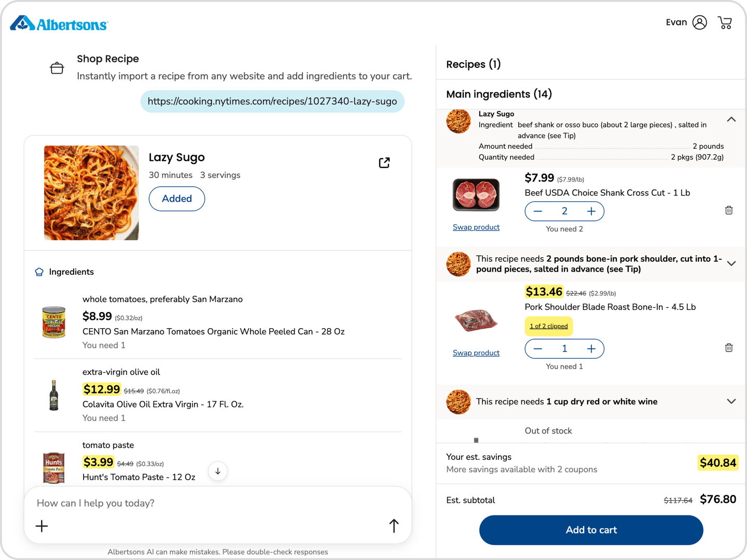
Task: Delete the Beef Shank Cross Cut via trash icon
Action: tap(729, 210)
